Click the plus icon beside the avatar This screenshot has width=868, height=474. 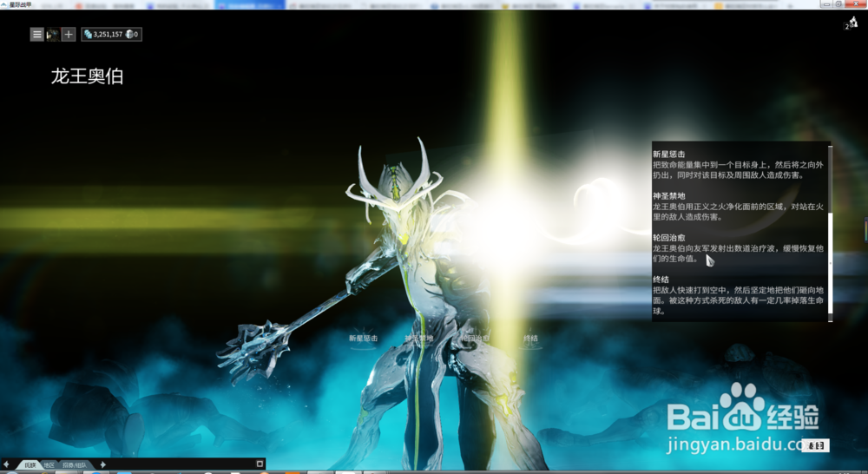68,35
